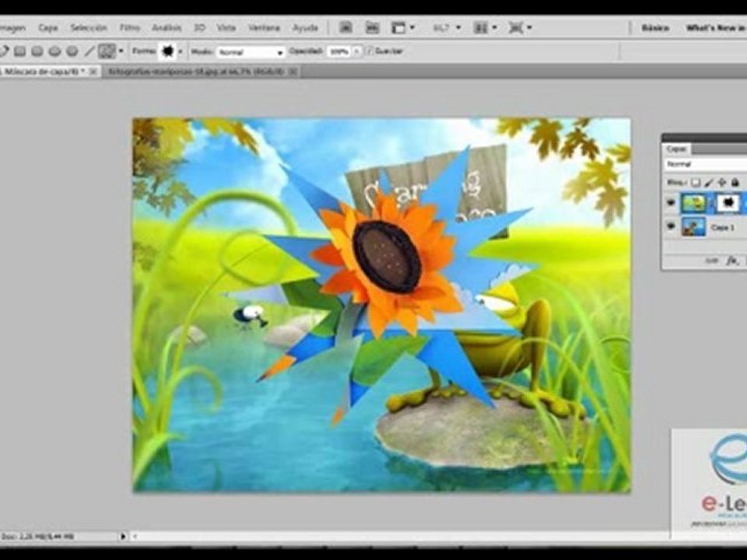This screenshot has width=747, height=560.
Task: Open the Análisis menu
Action: [x=167, y=28]
